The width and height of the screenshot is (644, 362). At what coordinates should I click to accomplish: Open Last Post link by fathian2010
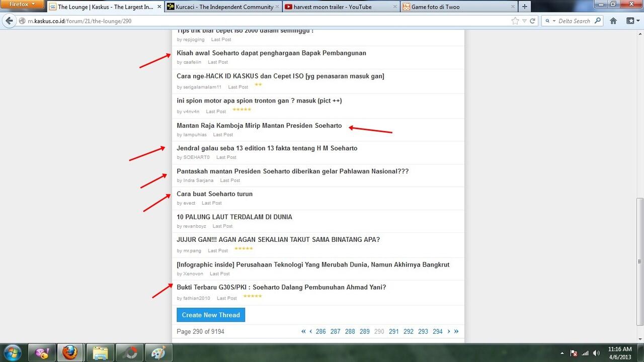(x=226, y=298)
